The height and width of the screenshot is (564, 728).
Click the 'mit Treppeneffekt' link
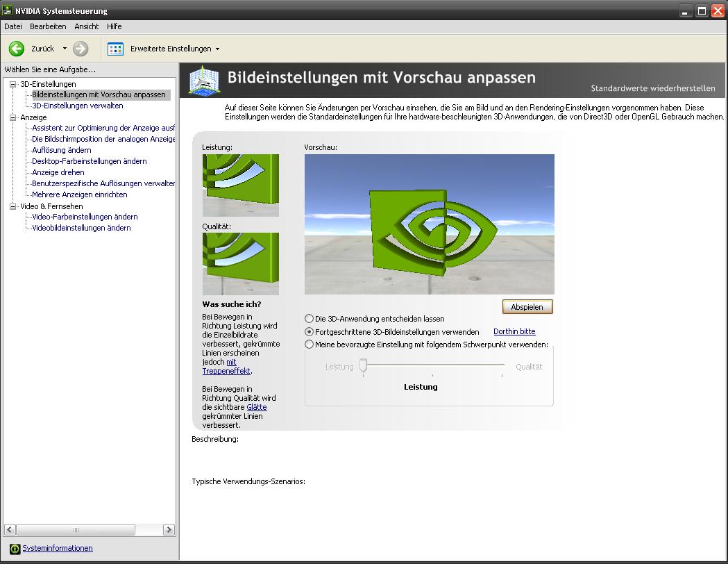pos(226,371)
